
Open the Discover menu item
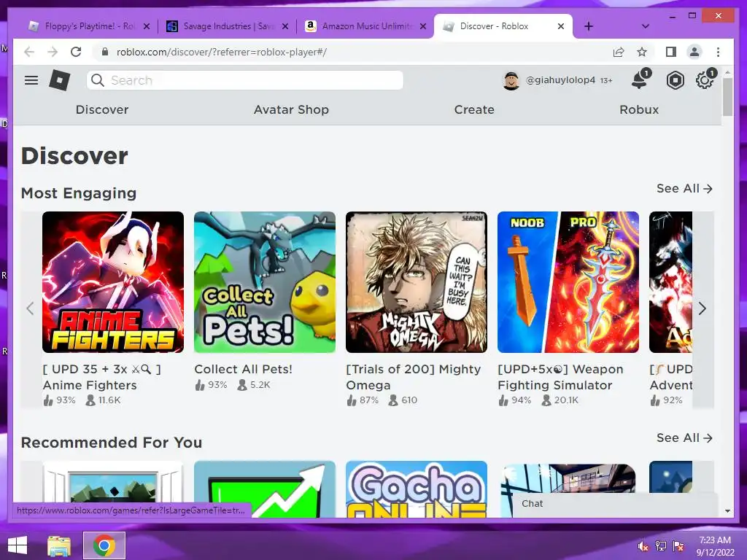(x=102, y=109)
